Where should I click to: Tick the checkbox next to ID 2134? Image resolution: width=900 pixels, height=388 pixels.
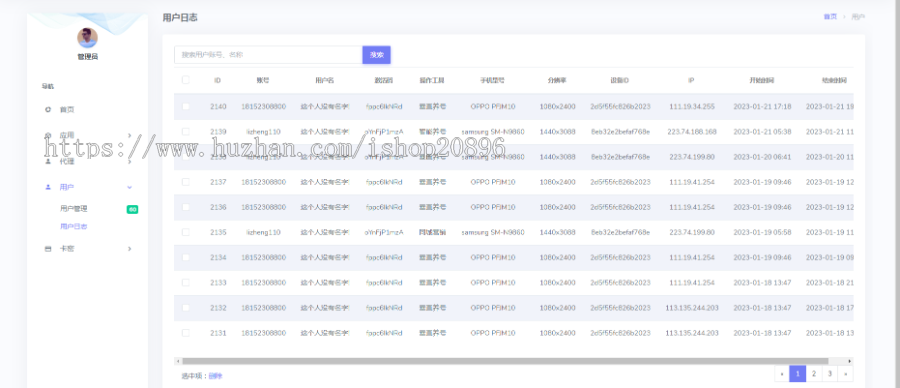tap(185, 257)
